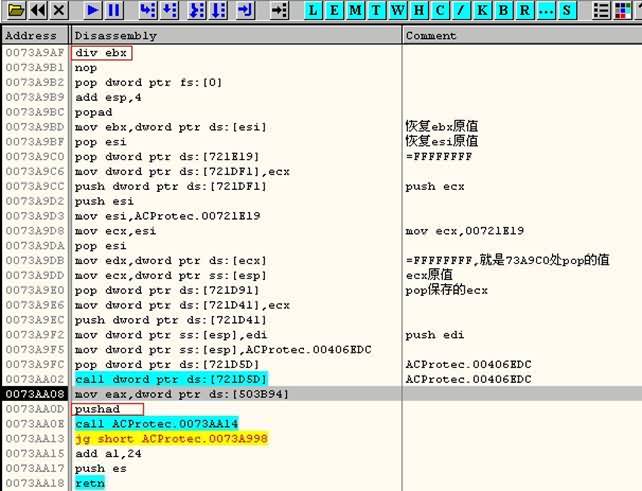Open the Source window (S button)
Viewport: 642px width, 491px height.
point(567,10)
